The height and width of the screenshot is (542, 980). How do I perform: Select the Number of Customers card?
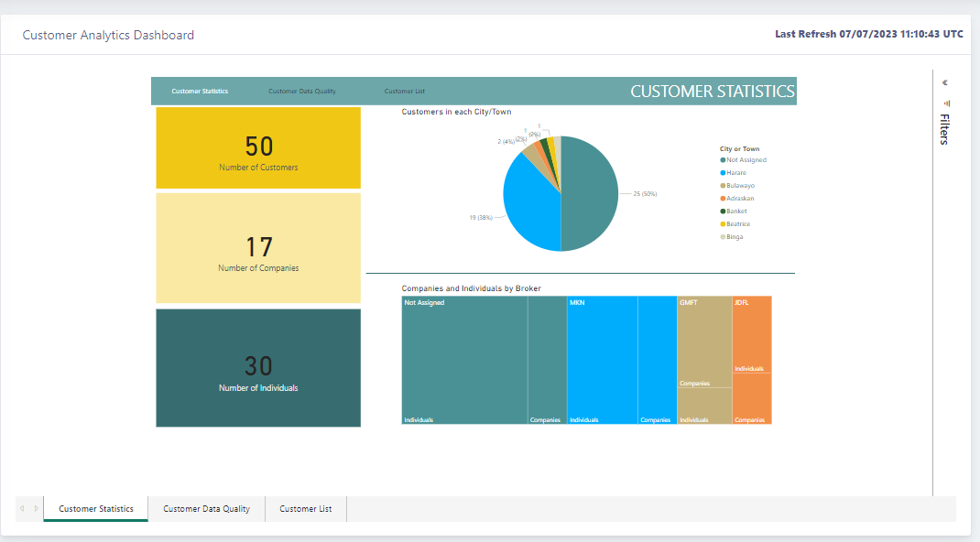point(258,148)
